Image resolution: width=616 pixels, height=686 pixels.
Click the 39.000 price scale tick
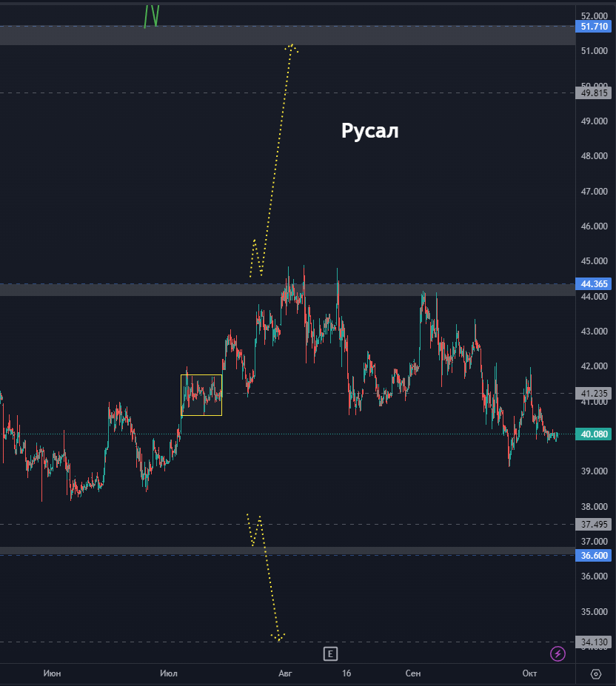point(594,471)
